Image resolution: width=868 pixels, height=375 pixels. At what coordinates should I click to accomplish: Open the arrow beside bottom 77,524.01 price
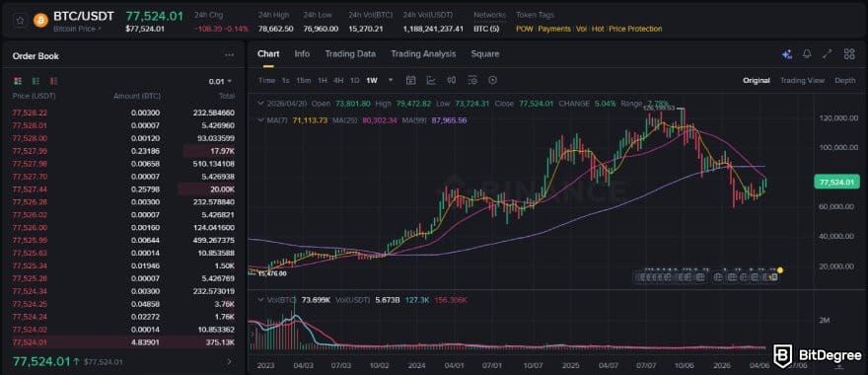click(230, 362)
